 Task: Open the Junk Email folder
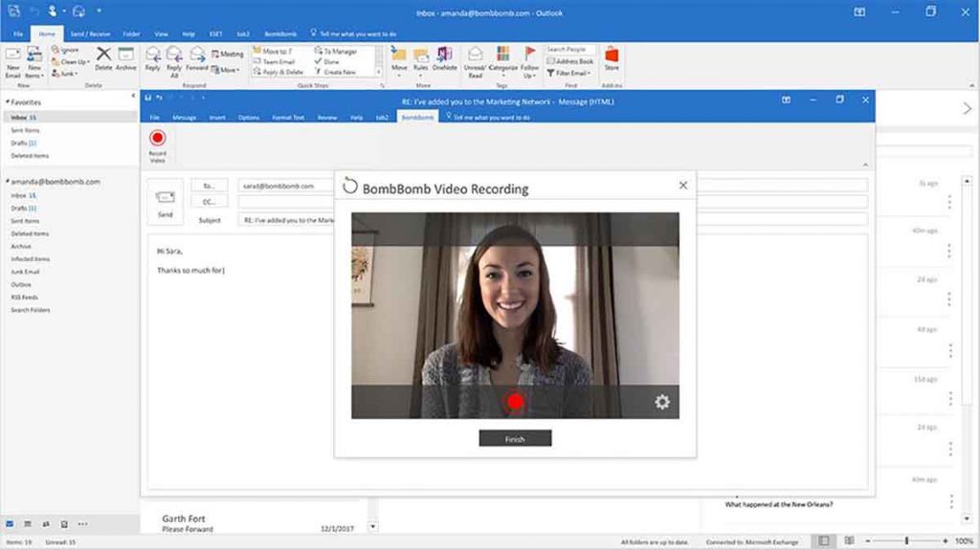point(25,272)
